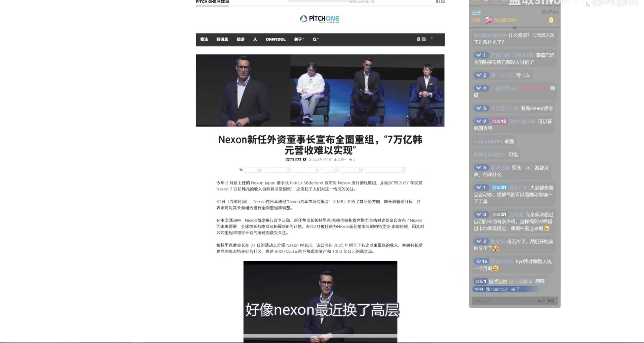
Task: Click the 盐取1 medal next to 魅惑泥岩
Action: click(481, 281)
